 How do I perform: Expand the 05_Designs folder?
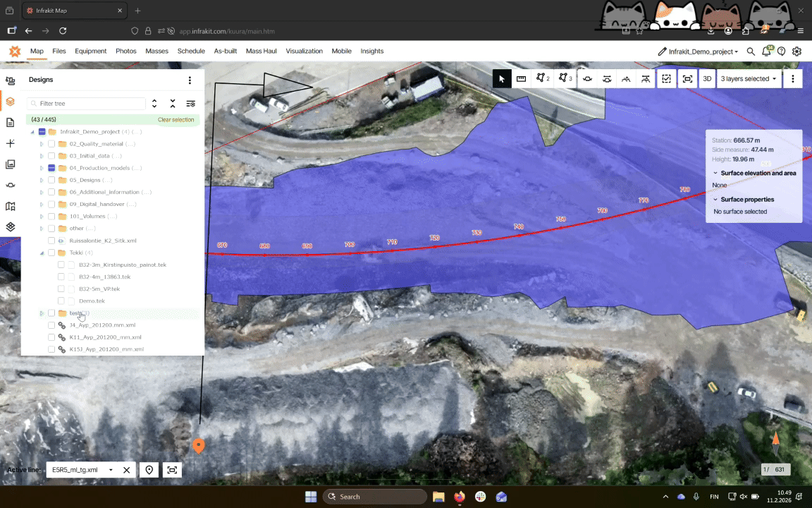coord(42,180)
